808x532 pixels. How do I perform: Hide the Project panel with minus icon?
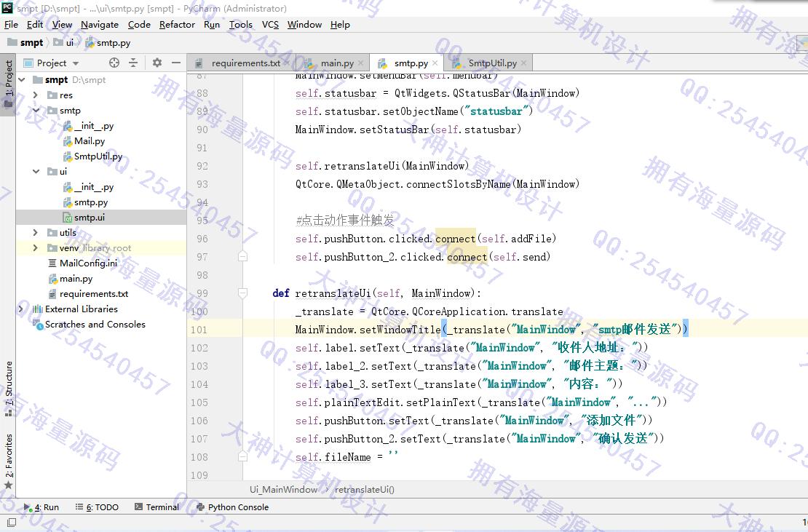176,63
